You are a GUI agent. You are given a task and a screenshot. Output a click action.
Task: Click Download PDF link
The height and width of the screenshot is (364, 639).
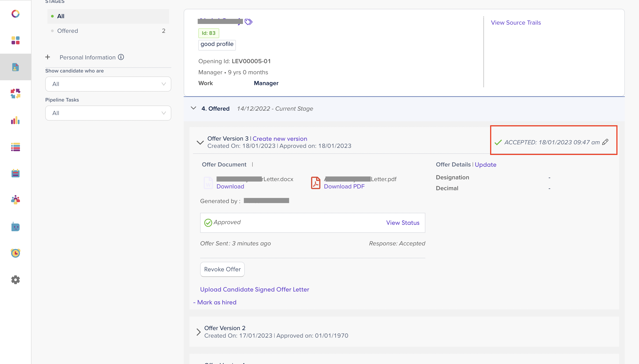tap(344, 186)
